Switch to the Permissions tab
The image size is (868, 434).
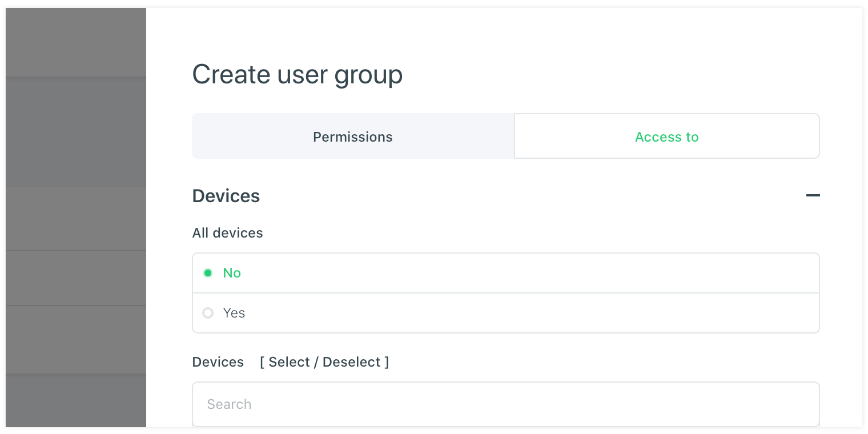(353, 137)
